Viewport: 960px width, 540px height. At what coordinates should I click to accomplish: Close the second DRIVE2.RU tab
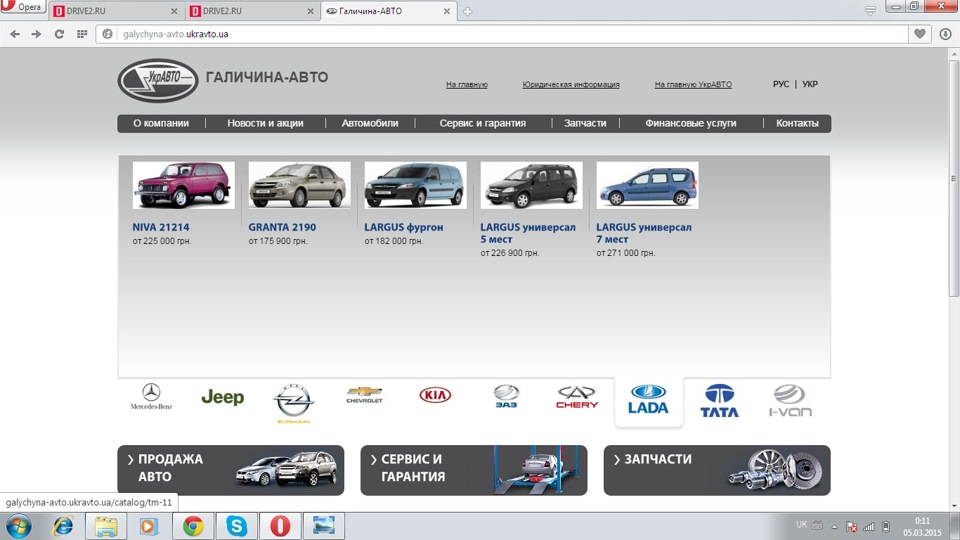pos(310,11)
